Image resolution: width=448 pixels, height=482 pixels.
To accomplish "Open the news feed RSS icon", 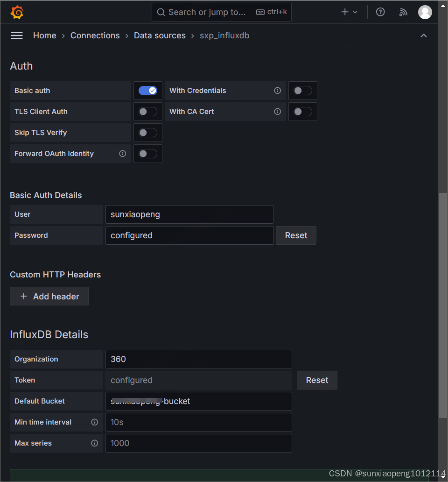I will (x=403, y=12).
